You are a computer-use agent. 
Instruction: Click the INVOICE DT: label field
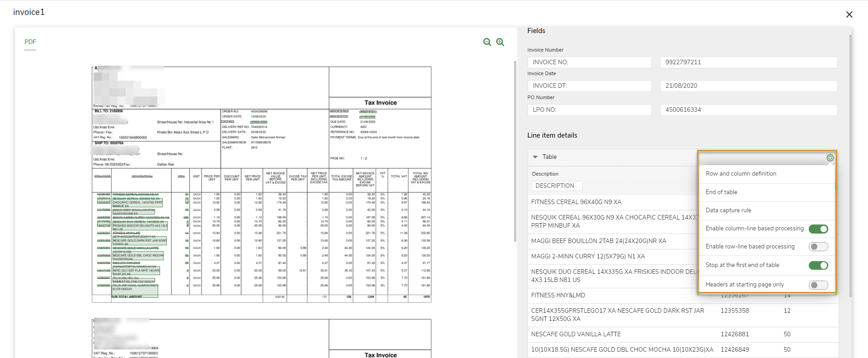(x=590, y=86)
